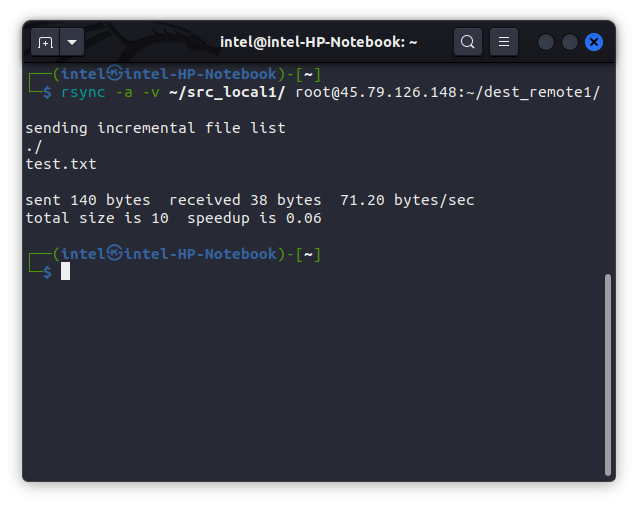Click the ~/src_local1/ source path

(227, 92)
